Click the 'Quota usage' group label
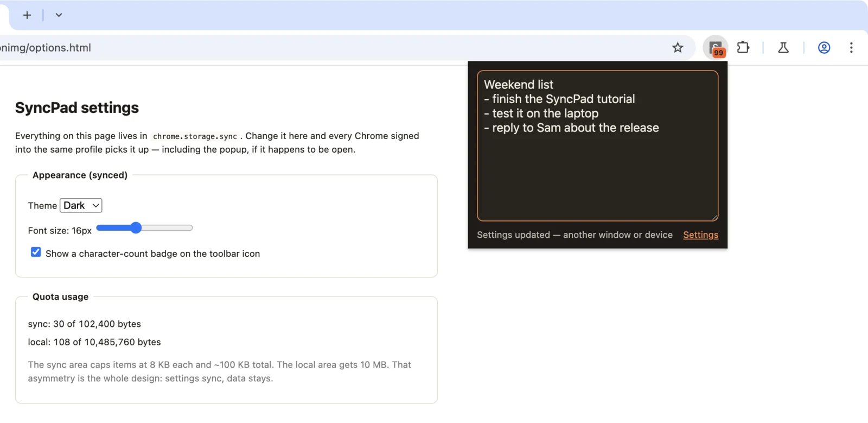This screenshot has width=868, height=423. click(x=60, y=296)
